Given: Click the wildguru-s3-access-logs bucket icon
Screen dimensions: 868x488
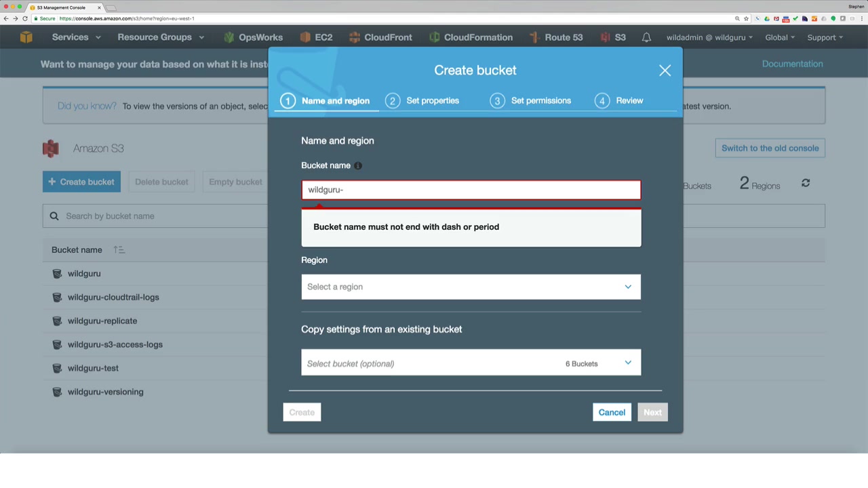Looking at the screenshot, I should click(x=57, y=345).
